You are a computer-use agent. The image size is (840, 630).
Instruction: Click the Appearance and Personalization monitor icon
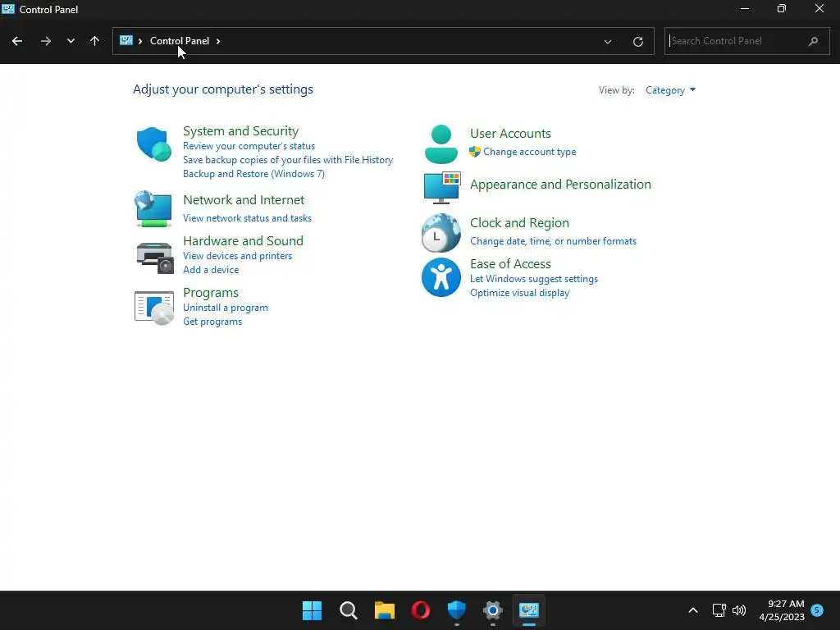(442, 188)
